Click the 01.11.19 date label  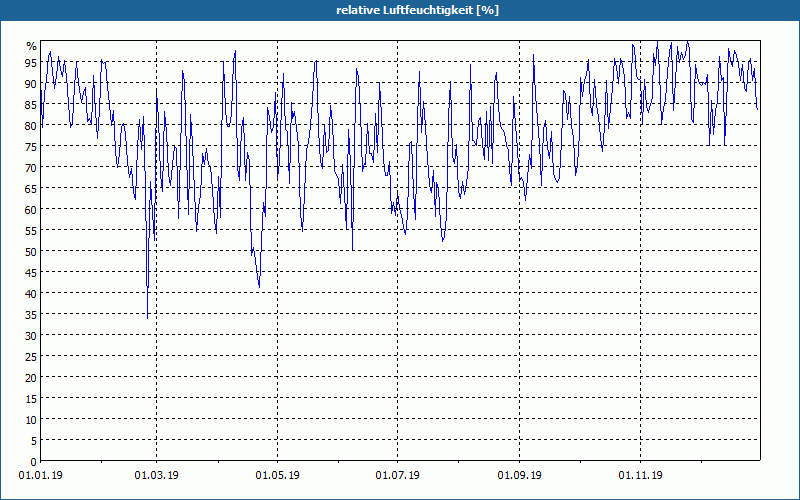click(x=640, y=475)
